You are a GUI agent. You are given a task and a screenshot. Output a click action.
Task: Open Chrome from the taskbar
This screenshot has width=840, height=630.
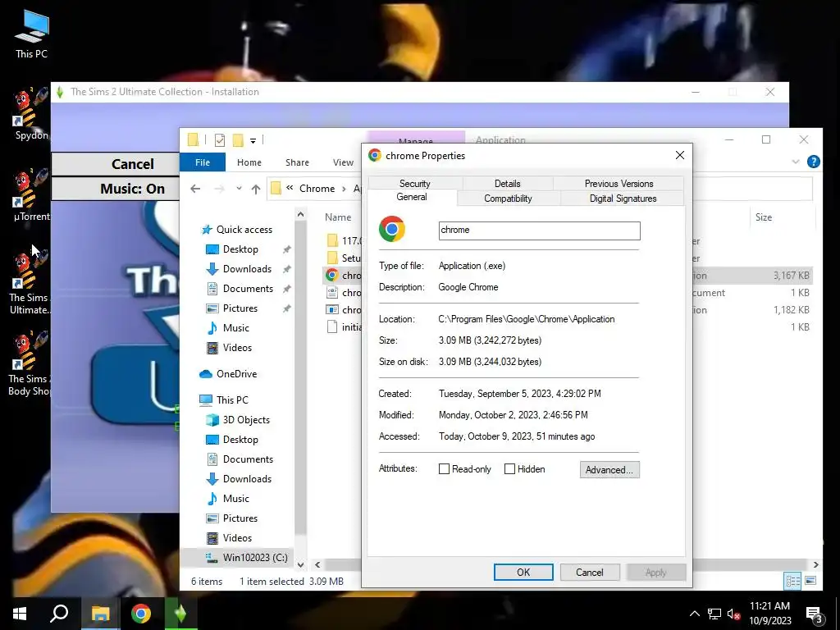pyautogui.click(x=141, y=614)
